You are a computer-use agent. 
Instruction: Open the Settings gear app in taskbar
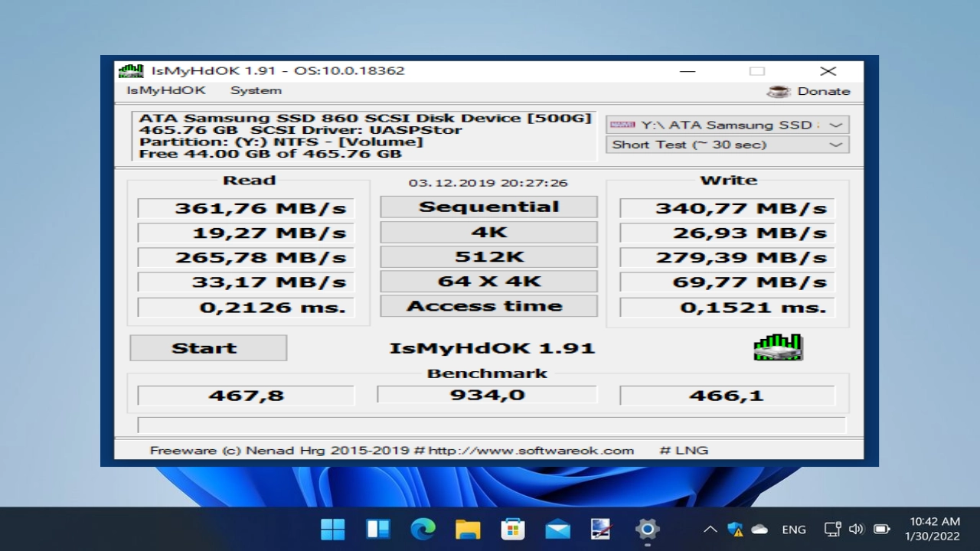click(x=647, y=529)
